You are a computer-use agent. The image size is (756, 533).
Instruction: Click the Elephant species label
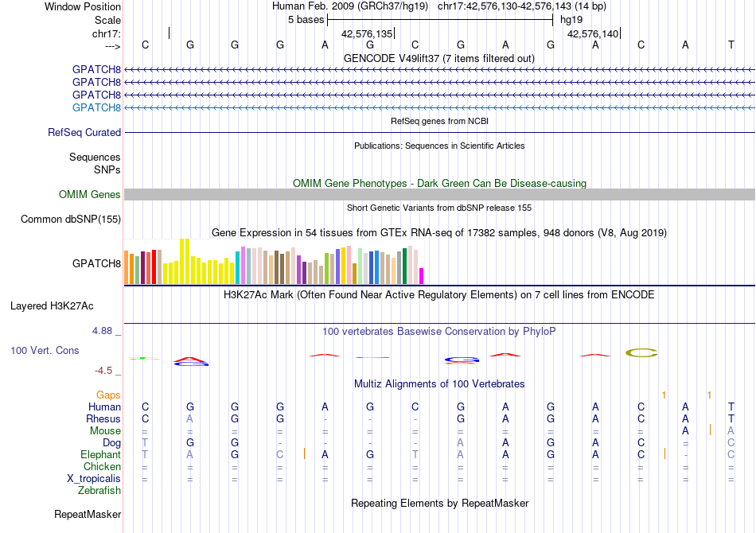coord(100,455)
